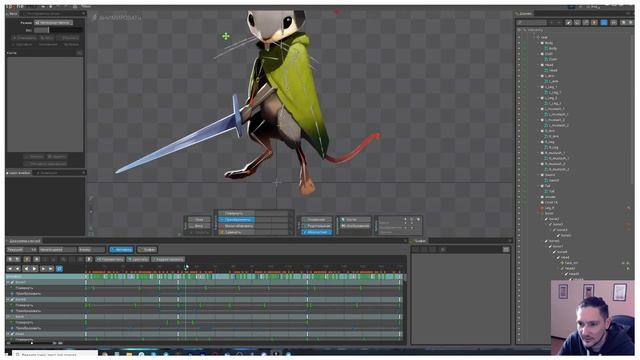Click the first filter icon in tree toolbar
Viewport: 640px width, 360px height.
pyautogui.click(x=569, y=22)
